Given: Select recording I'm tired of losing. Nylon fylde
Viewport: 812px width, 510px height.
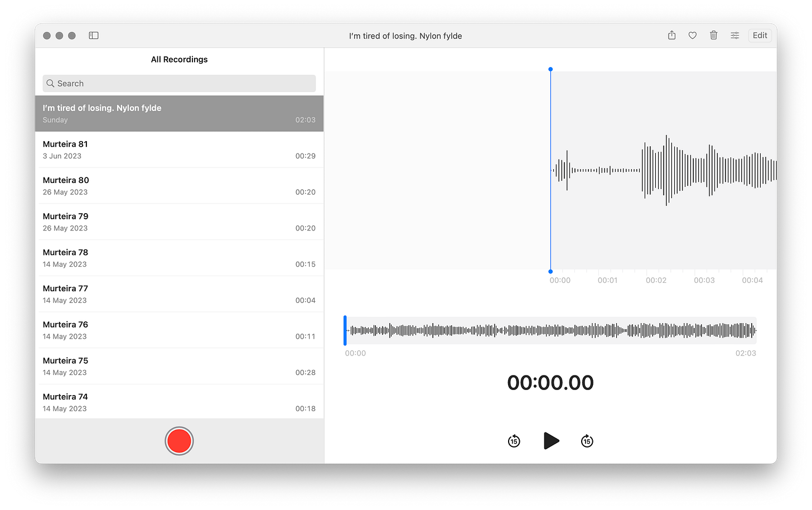Looking at the screenshot, I should click(x=179, y=113).
